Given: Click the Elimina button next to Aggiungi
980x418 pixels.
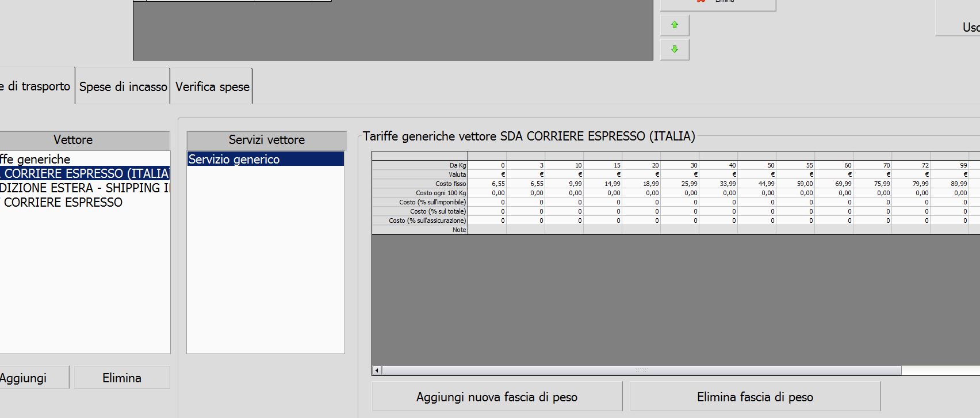Looking at the screenshot, I should pos(122,378).
